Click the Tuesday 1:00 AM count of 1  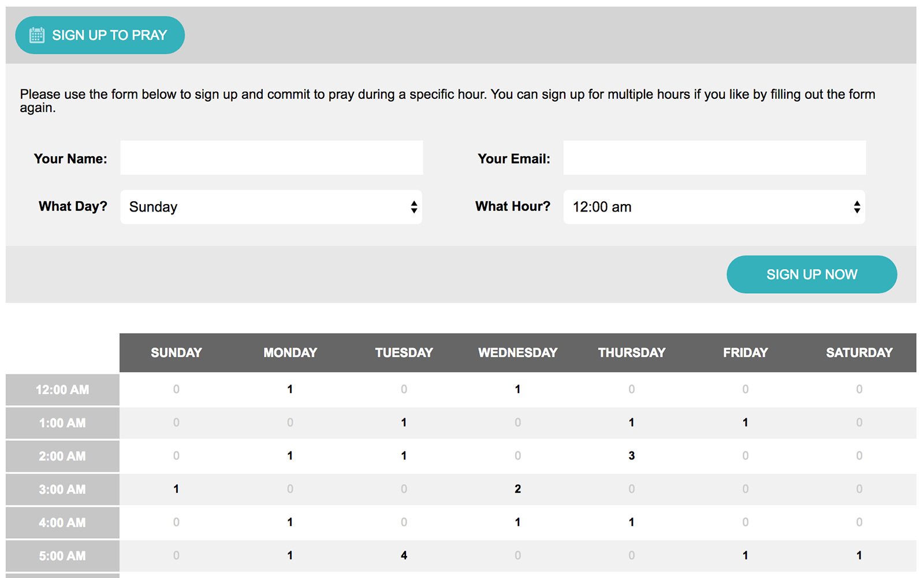pyautogui.click(x=404, y=423)
